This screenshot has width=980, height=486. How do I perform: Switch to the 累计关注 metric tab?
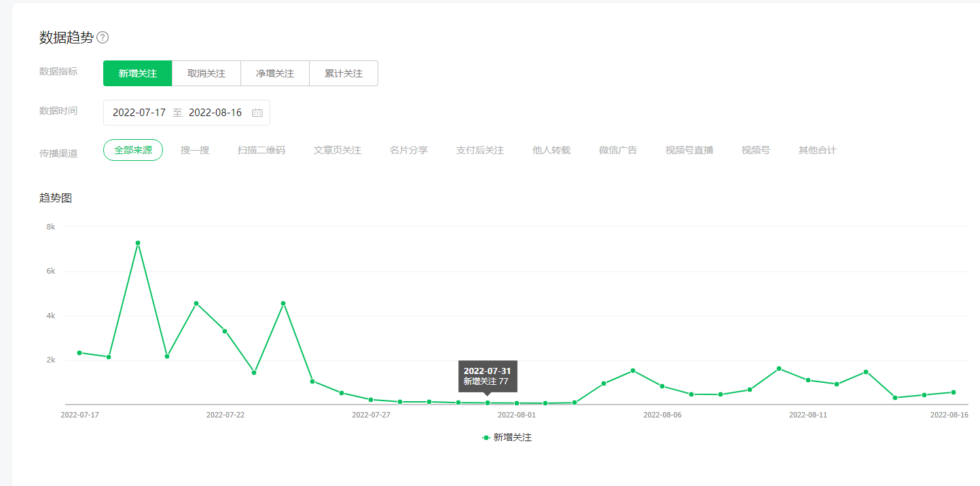click(x=344, y=73)
